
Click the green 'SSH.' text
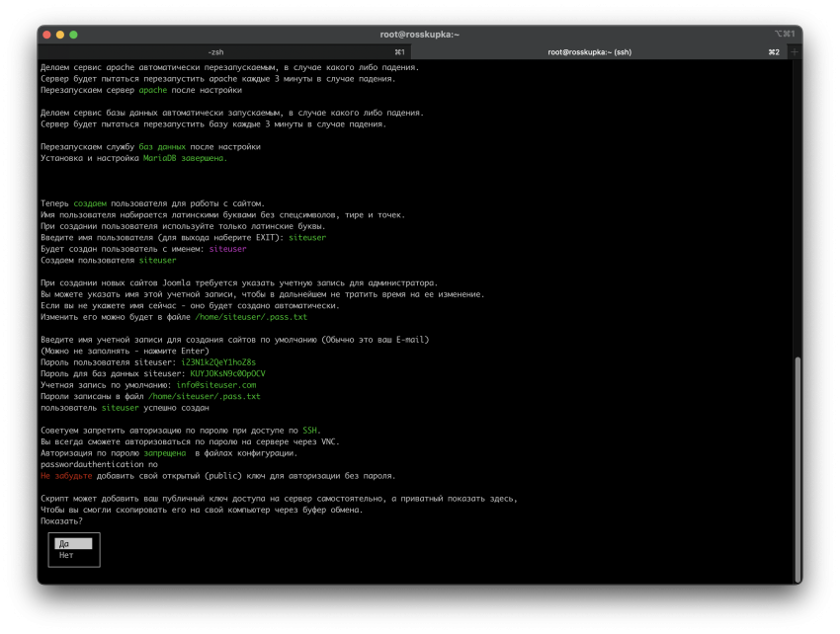click(311, 431)
